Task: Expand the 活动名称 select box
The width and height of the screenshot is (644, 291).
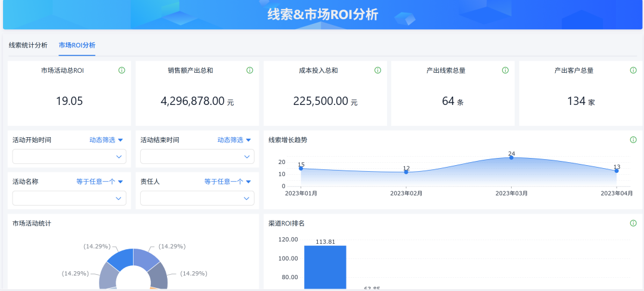Action: [x=69, y=198]
